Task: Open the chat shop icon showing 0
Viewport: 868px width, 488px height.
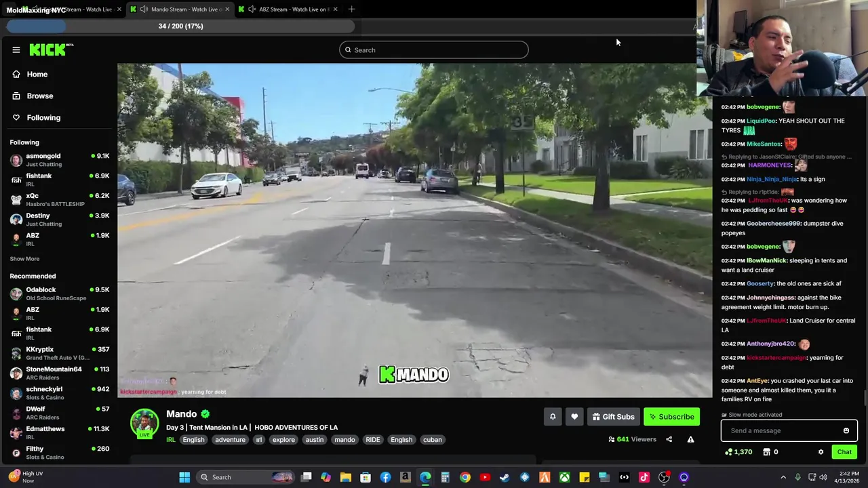Action: 771,452
